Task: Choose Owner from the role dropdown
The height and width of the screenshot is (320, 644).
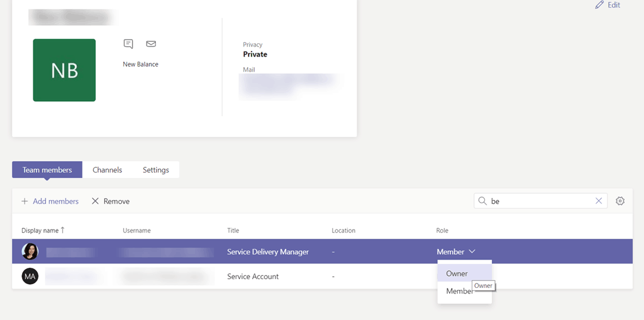Action: point(457,273)
